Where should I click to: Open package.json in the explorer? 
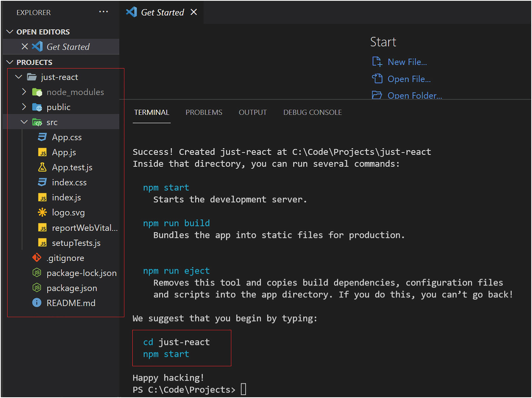(x=72, y=288)
